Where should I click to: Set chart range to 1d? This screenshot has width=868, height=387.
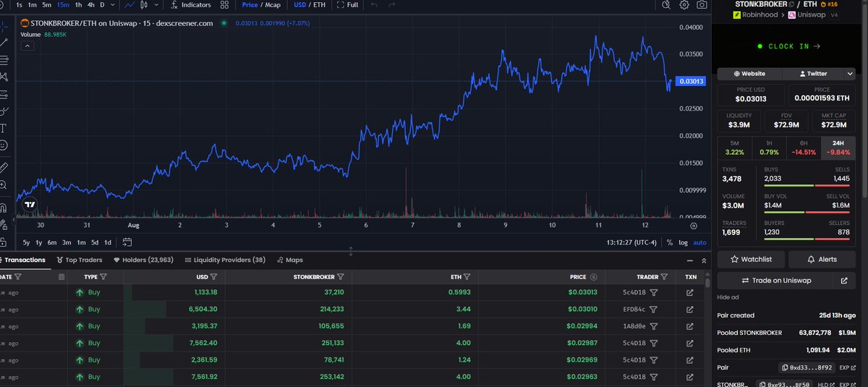tap(107, 242)
